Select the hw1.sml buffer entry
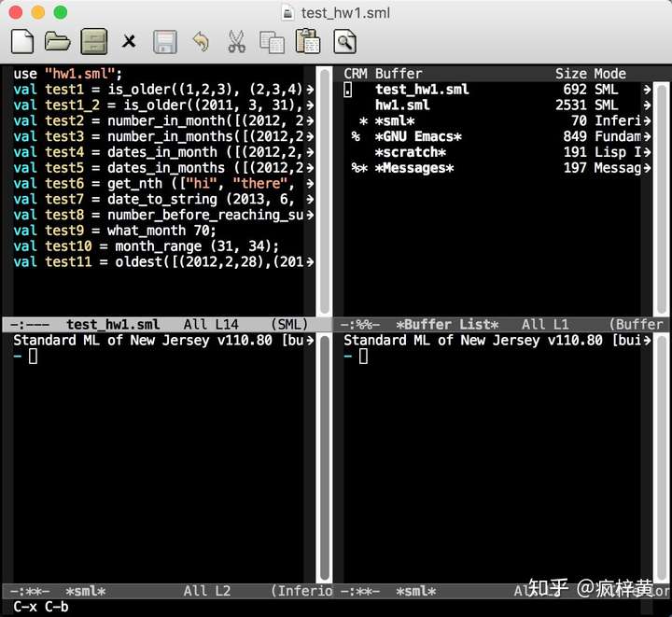The height and width of the screenshot is (617, 672). coord(402,105)
